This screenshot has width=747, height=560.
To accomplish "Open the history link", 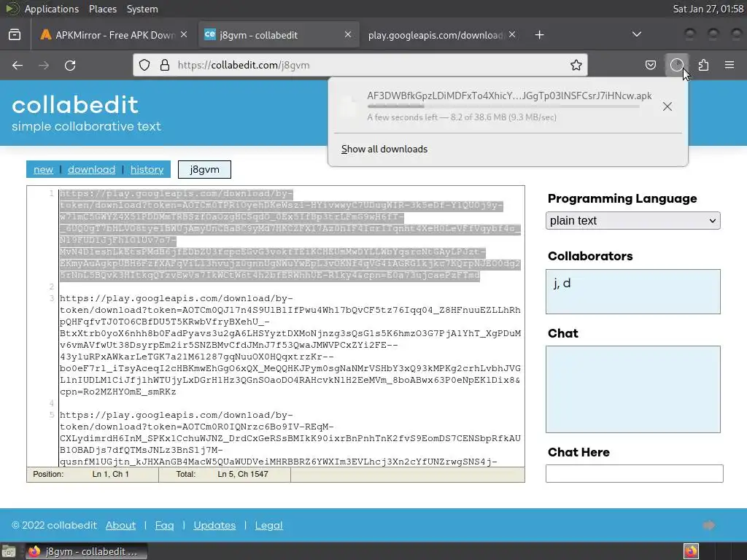I will click(147, 169).
